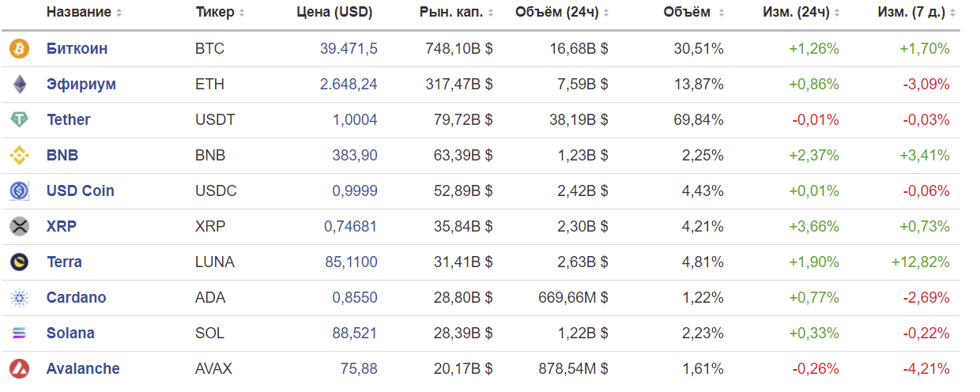This screenshot has height=392, width=980.
Task: Click the Ethereum diamond logo icon
Action: pos(19,85)
